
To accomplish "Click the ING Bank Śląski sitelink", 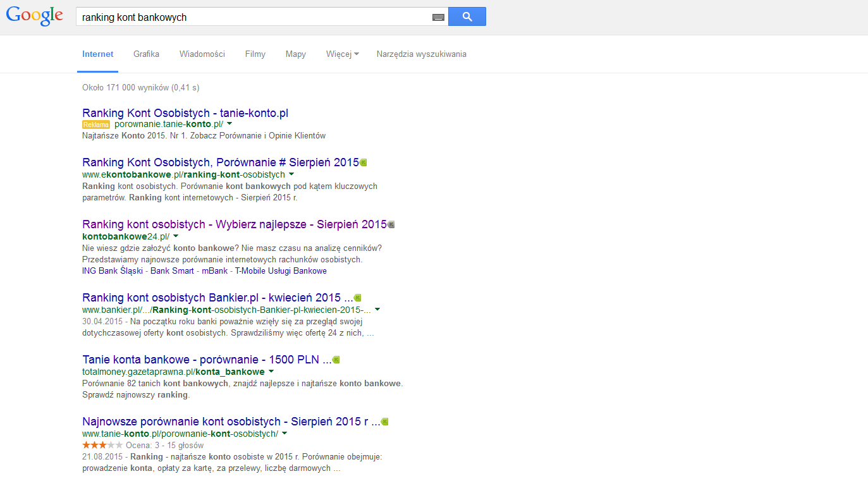I will click(113, 271).
